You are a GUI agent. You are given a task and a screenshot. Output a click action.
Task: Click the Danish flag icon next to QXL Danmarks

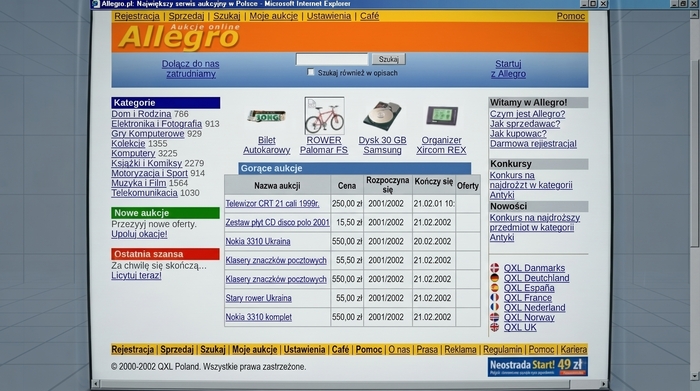point(495,268)
